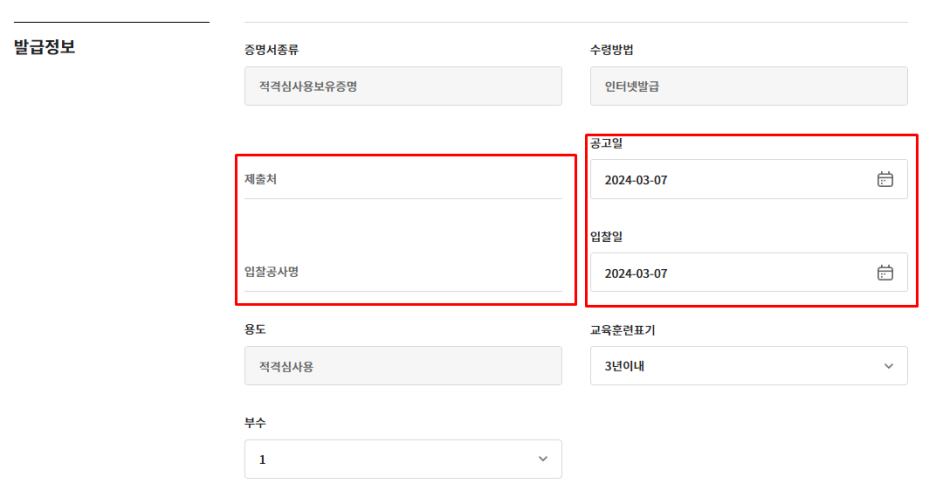Click the 적격심사용보유증명 certificate type field
Image resolution: width=936 pixels, height=491 pixels.
click(402, 86)
